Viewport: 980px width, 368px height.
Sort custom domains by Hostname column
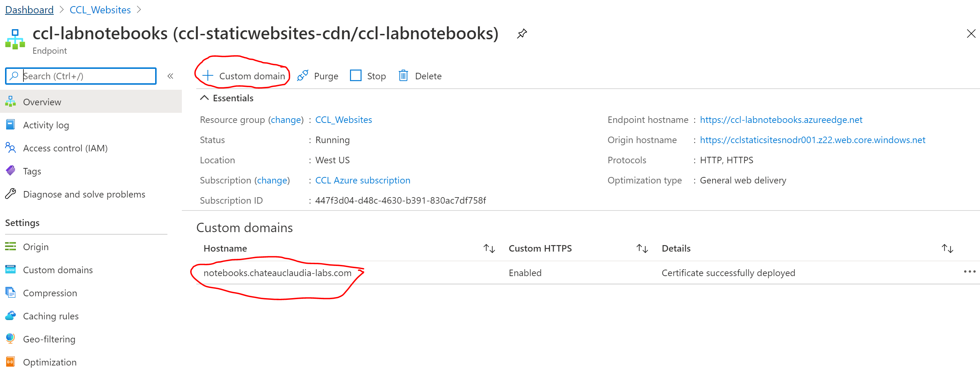coord(489,249)
